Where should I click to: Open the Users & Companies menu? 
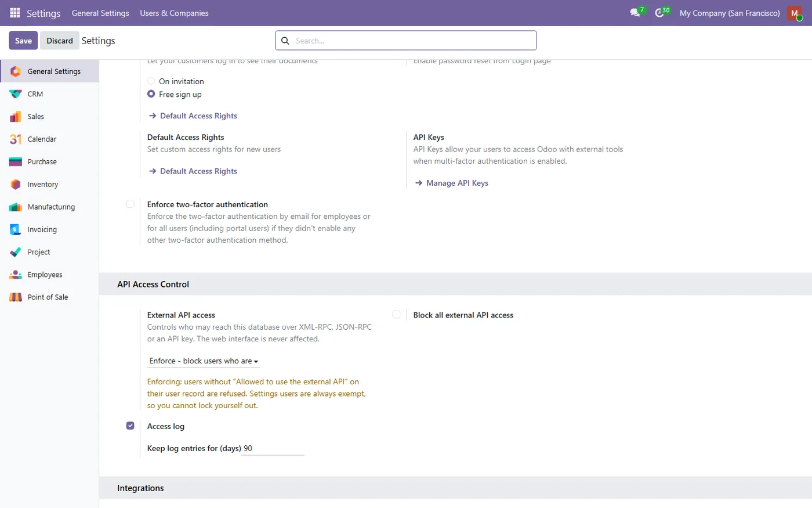point(174,13)
